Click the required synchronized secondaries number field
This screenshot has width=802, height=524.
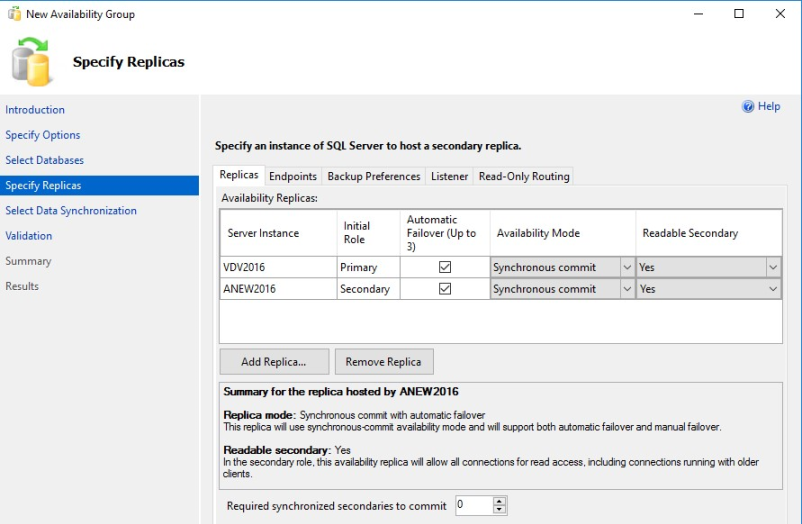point(473,505)
